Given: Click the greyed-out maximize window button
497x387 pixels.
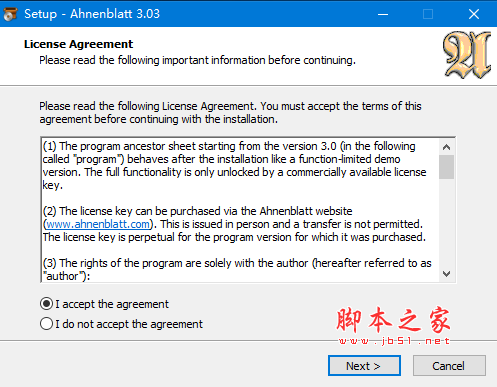Looking at the screenshot, I should 428,14.
